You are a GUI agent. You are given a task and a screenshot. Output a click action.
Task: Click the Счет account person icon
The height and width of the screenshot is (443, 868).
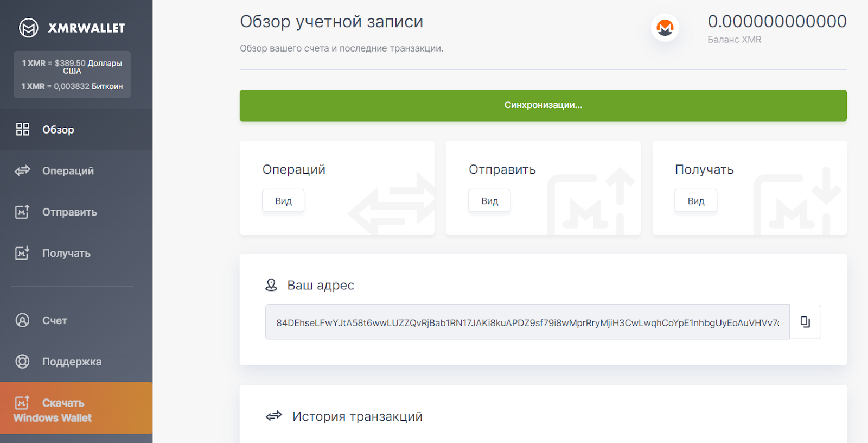pyautogui.click(x=22, y=320)
